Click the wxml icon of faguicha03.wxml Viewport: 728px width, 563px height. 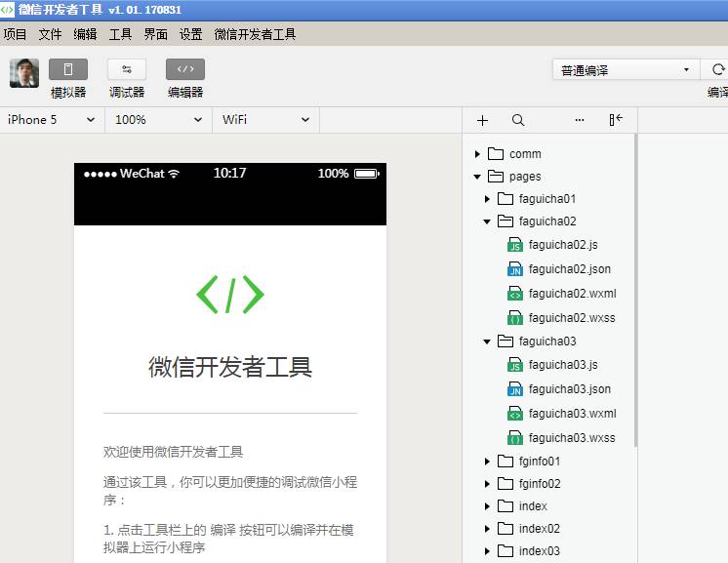pyautogui.click(x=515, y=413)
